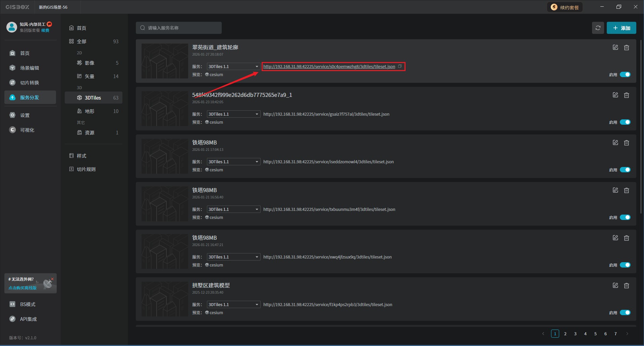Click the service name search field
The width and height of the screenshot is (644, 346).
coord(179,28)
